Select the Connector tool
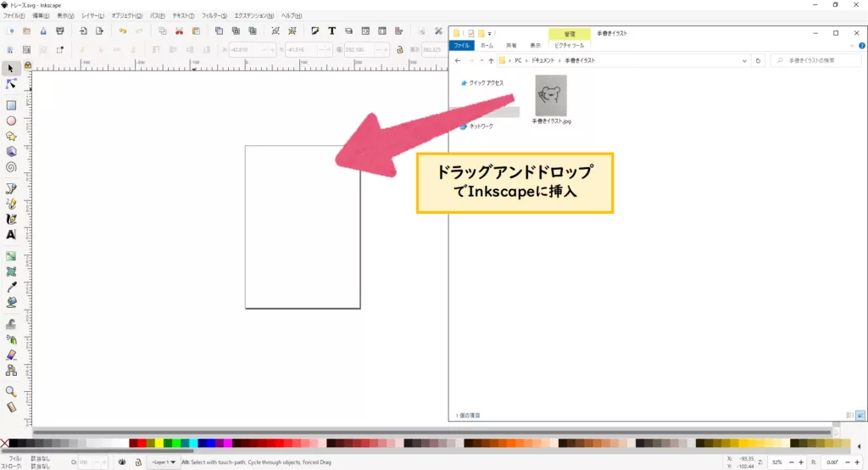 coord(10,370)
